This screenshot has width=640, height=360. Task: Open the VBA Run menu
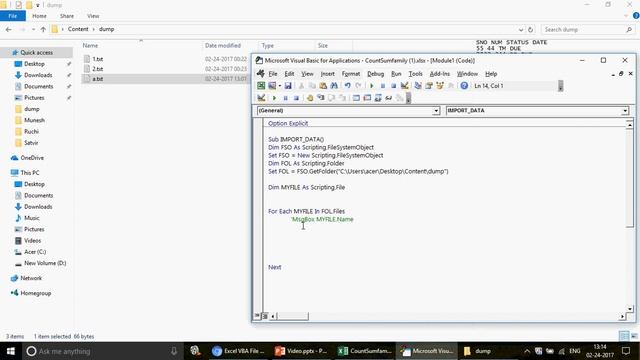point(396,74)
